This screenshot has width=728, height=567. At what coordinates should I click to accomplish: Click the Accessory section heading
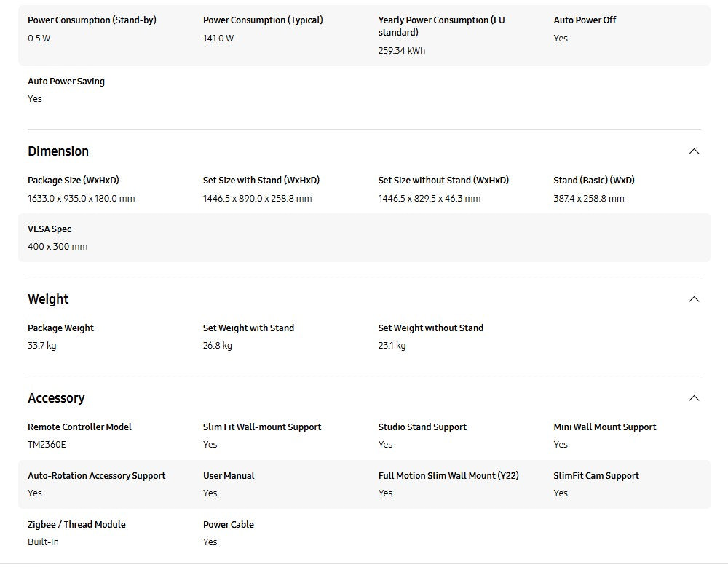(x=56, y=398)
